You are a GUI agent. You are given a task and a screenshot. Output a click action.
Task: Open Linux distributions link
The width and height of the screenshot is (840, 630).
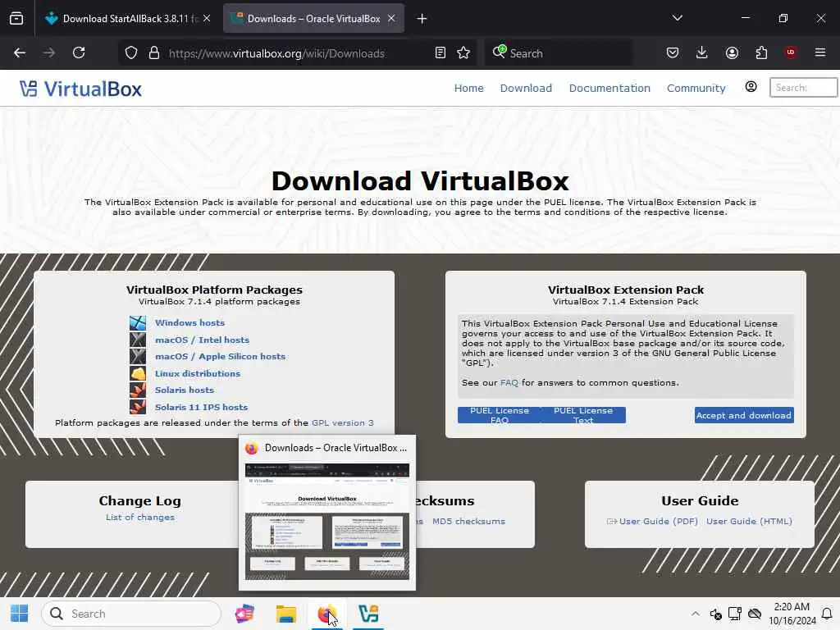click(197, 373)
